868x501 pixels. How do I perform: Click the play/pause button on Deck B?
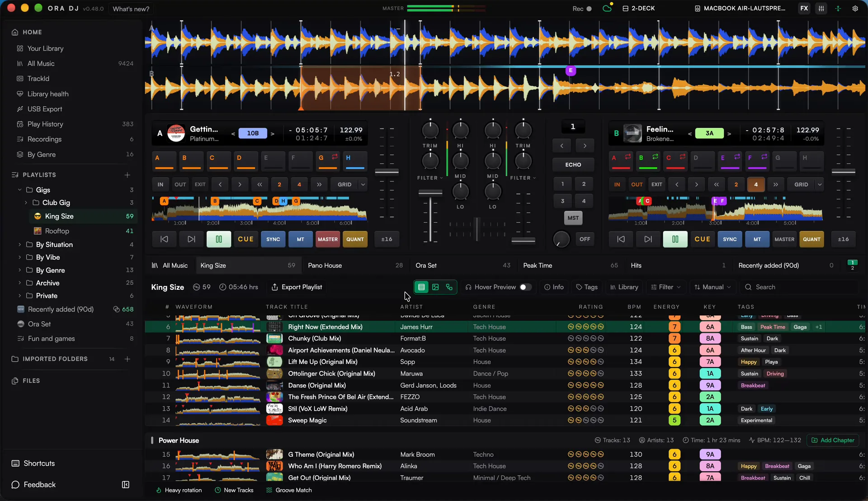(x=675, y=239)
